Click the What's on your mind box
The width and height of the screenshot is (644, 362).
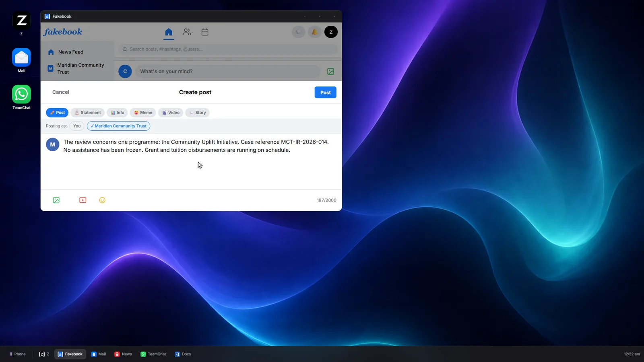pos(227,71)
